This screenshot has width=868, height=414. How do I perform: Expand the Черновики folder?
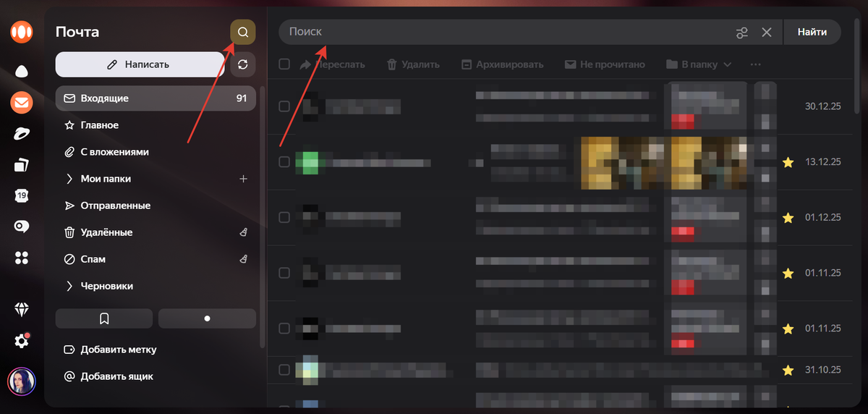(x=69, y=286)
